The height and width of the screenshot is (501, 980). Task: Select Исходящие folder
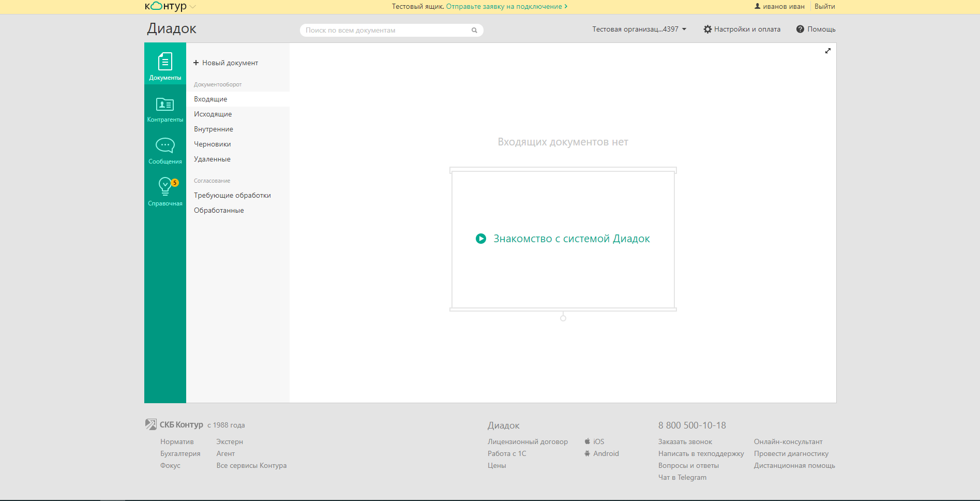tap(238, 114)
